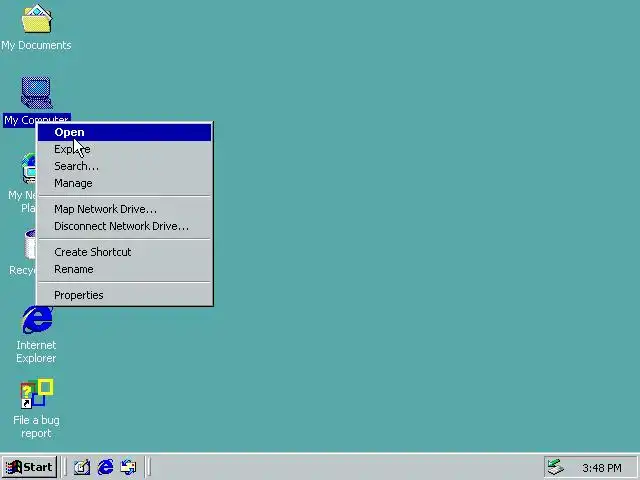Select Map Network Drive... menu entry

tap(125, 209)
